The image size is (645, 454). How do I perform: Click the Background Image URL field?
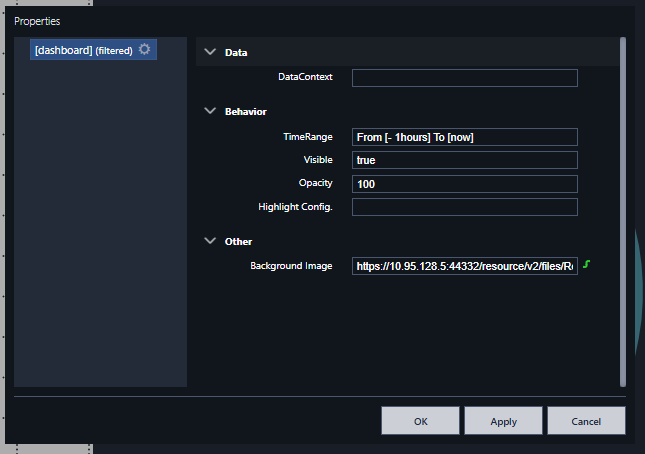(464, 266)
